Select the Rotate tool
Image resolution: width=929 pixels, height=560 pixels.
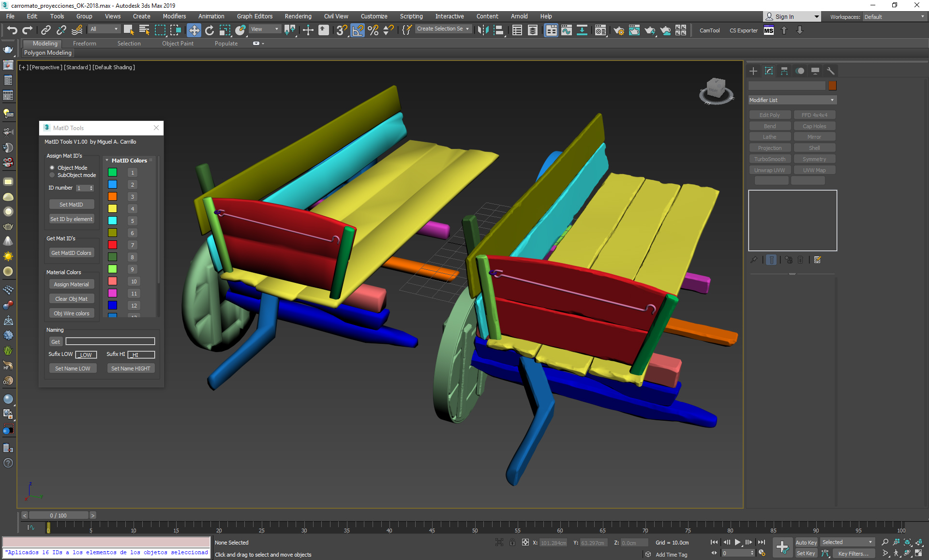(209, 30)
